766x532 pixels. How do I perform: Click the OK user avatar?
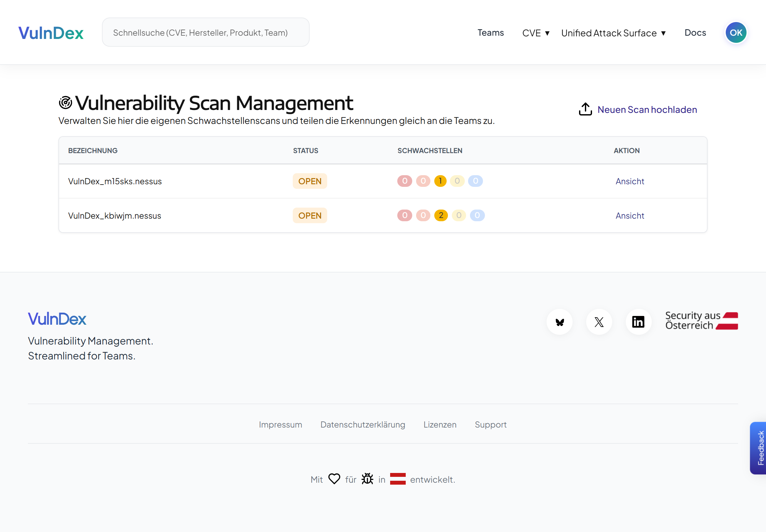(736, 33)
